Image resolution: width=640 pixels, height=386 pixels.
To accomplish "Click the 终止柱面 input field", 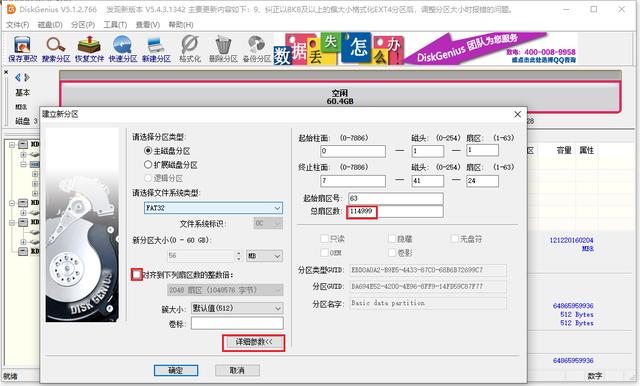I will tap(353, 181).
